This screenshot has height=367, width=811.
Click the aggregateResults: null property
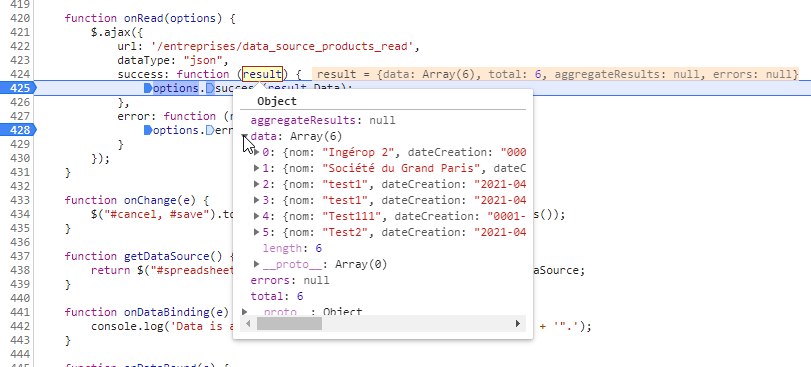tap(323, 120)
